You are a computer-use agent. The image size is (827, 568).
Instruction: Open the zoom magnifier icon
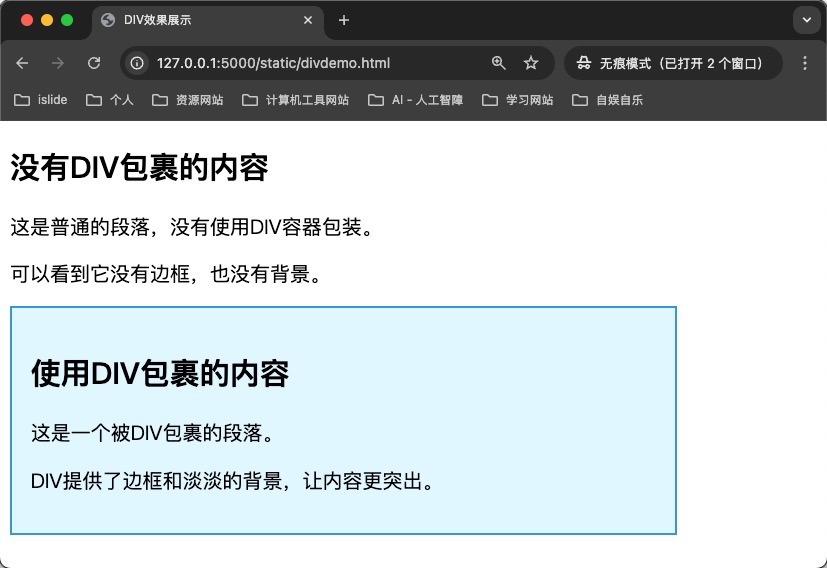coord(498,63)
